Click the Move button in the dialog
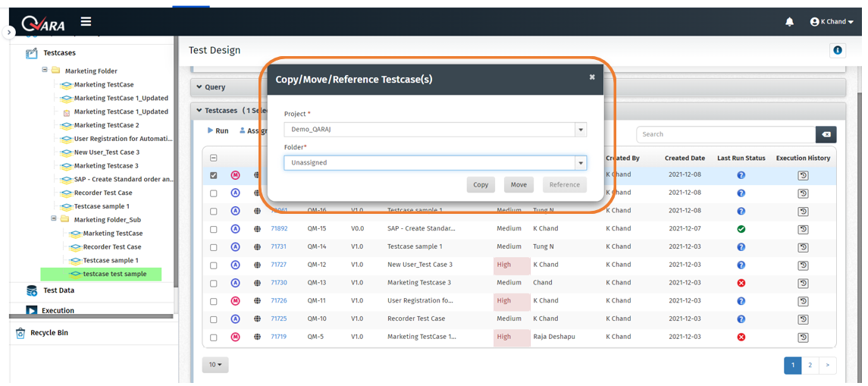868x386 pixels. 519,185
